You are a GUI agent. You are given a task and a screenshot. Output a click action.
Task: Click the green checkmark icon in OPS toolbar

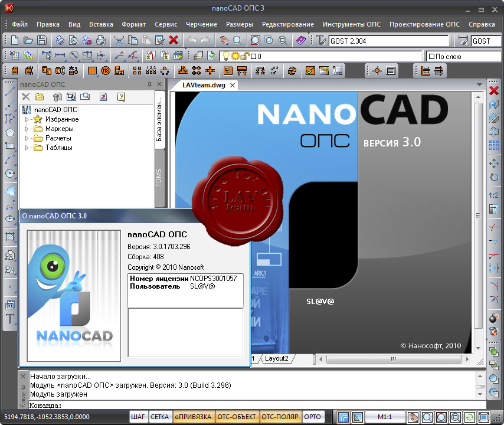310,71
